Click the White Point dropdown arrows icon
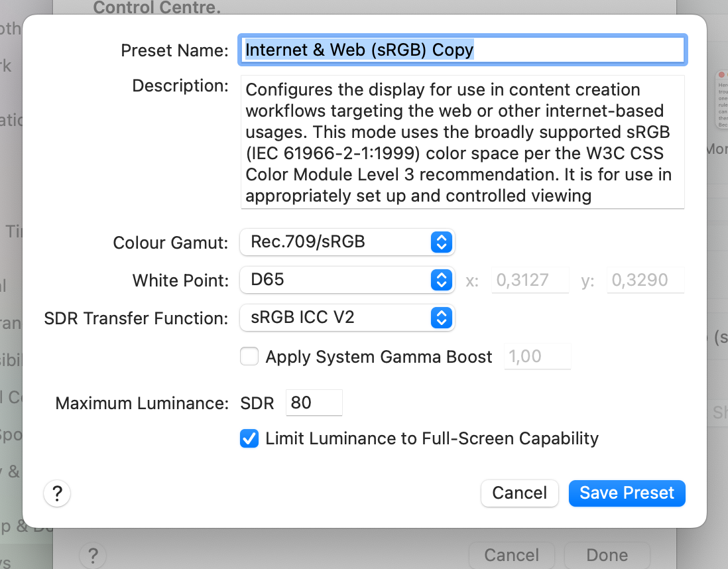 [x=441, y=280]
